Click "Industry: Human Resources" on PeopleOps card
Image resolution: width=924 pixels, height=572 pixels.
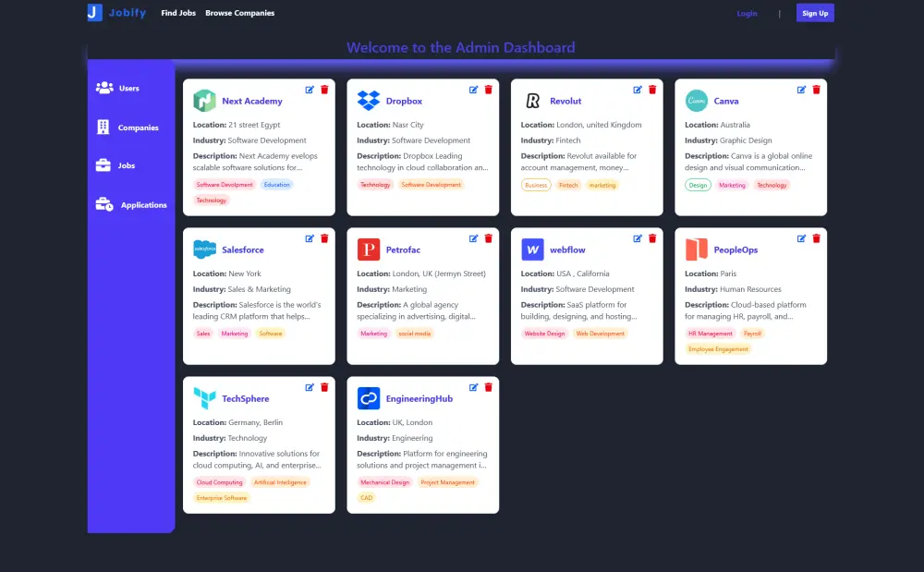[x=733, y=289]
